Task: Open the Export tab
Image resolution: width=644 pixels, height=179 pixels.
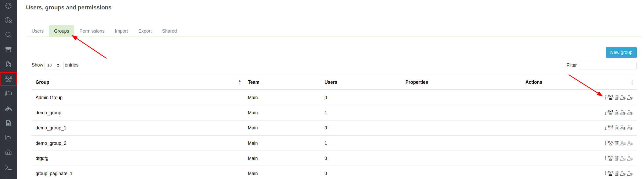Action: [145, 31]
